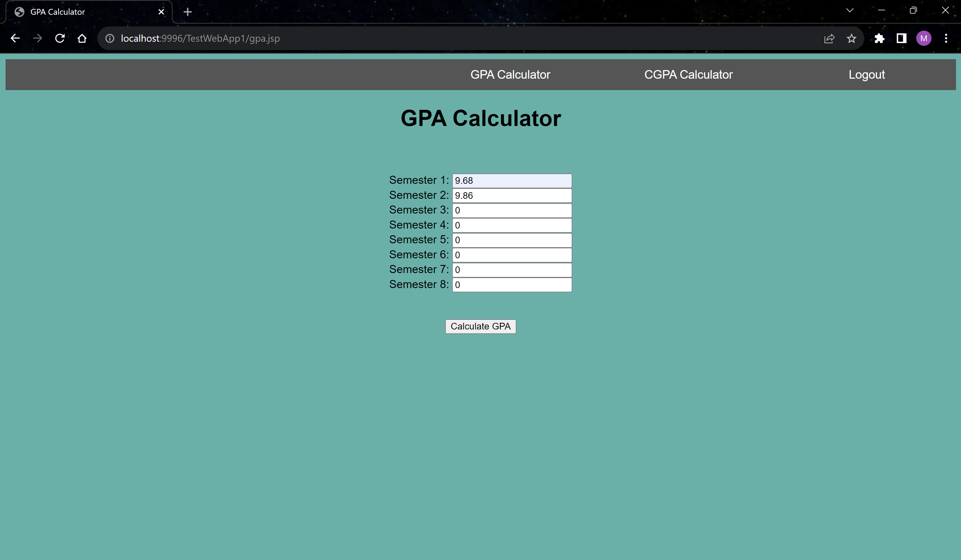This screenshot has width=961, height=560.
Task: Open the tab search chevron dropdown
Action: point(850,10)
